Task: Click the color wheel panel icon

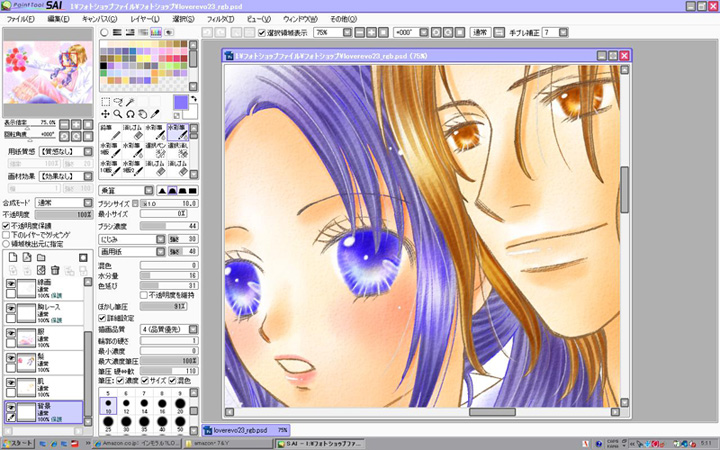Action: pos(104,33)
